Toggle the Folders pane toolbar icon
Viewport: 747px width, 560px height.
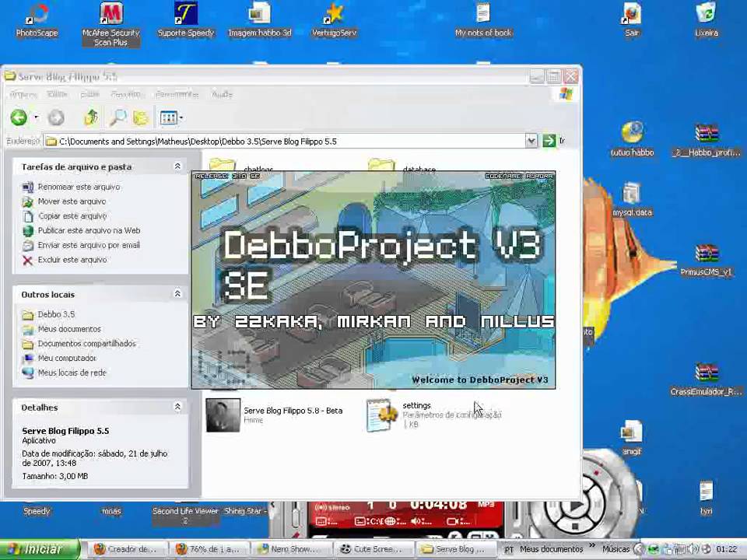point(141,117)
